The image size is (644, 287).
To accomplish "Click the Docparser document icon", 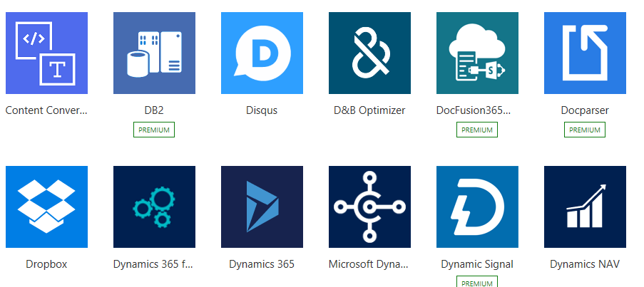I will (x=585, y=53).
